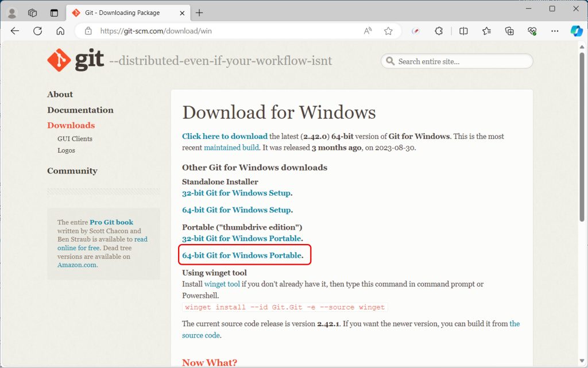
Task: Go to the browser home page icon
Action: click(60, 31)
